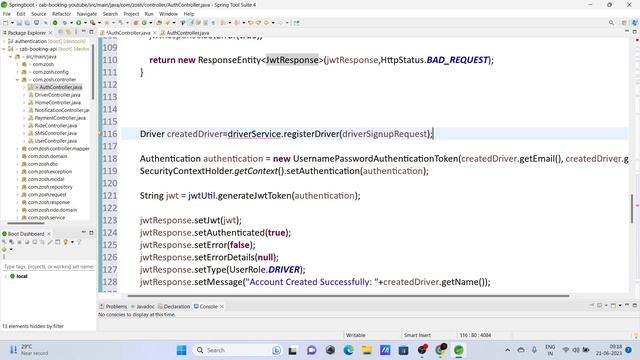This screenshot has width=640, height=360.
Task: Switch to the second AuthController.java tab
Action: point(184,33)
